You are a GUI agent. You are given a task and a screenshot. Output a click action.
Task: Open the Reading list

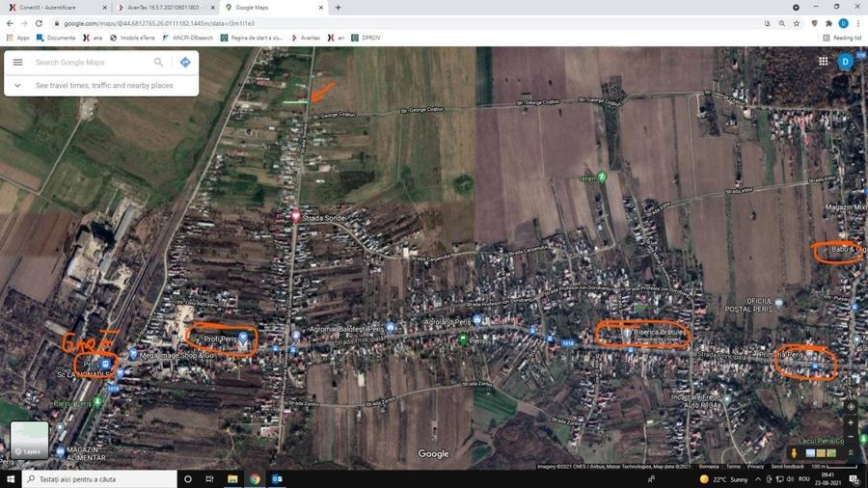[x=842, y=38]
